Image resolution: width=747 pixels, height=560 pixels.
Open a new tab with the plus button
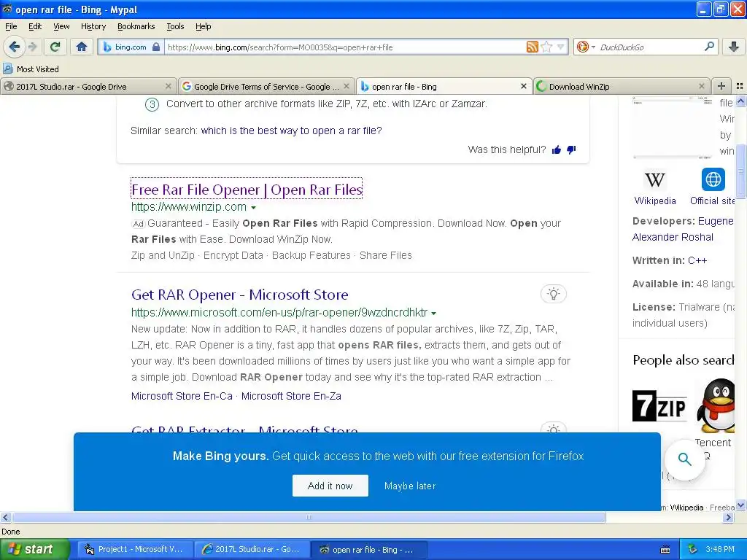[721, 86]
